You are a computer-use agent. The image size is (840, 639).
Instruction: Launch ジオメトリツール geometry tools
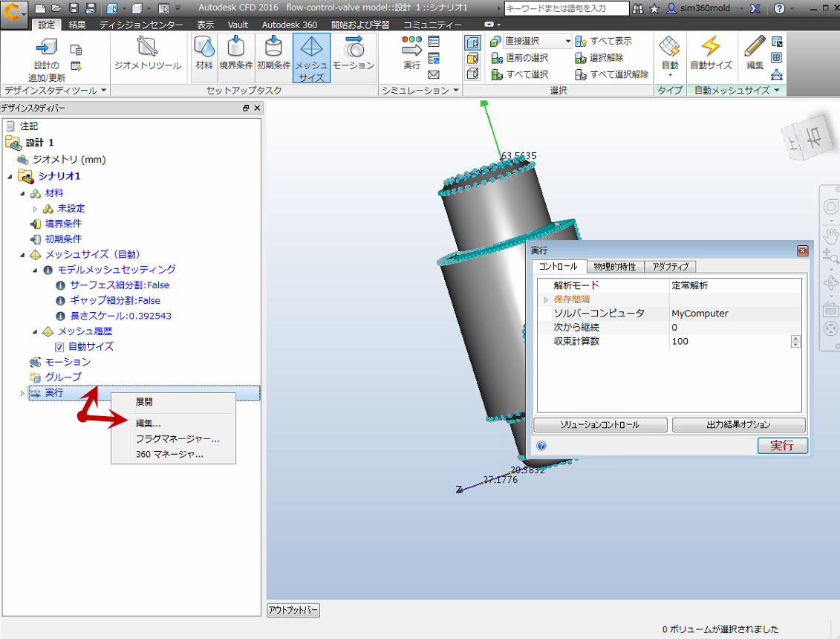147,53
